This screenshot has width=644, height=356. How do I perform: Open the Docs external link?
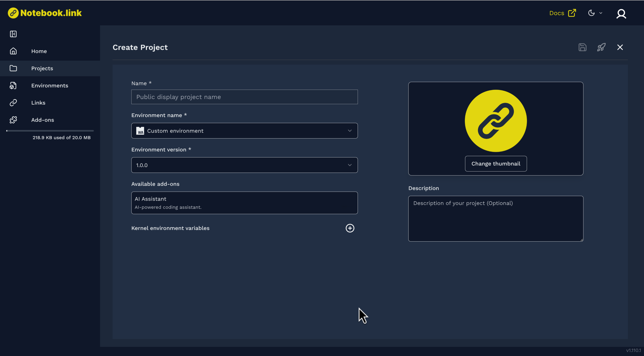(562, 13)
